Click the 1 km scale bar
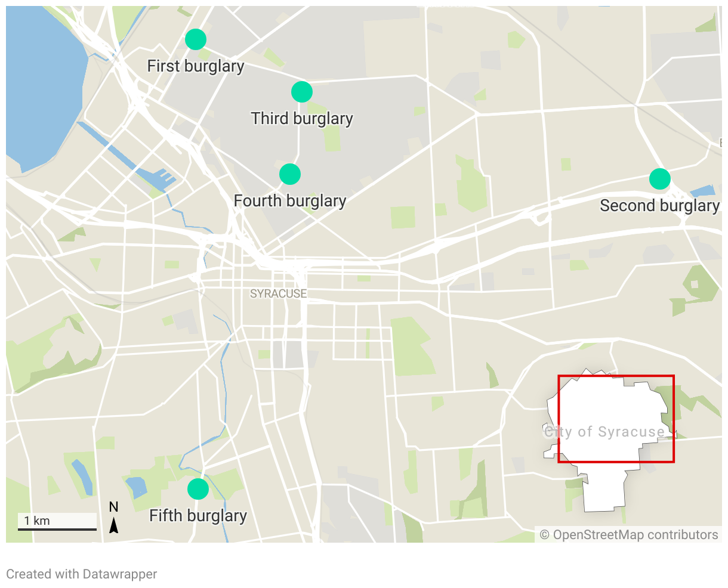Screen dimensions: 728x588 point(57,522)
